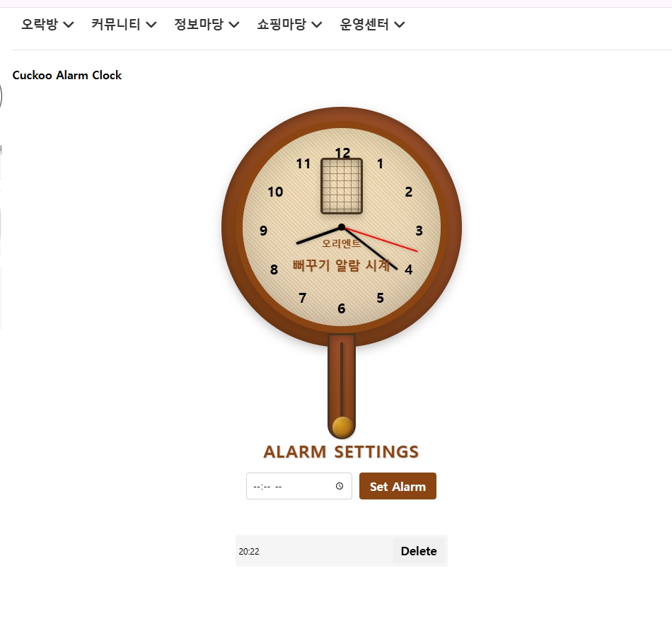Click the number 12 on the clock

342,152
